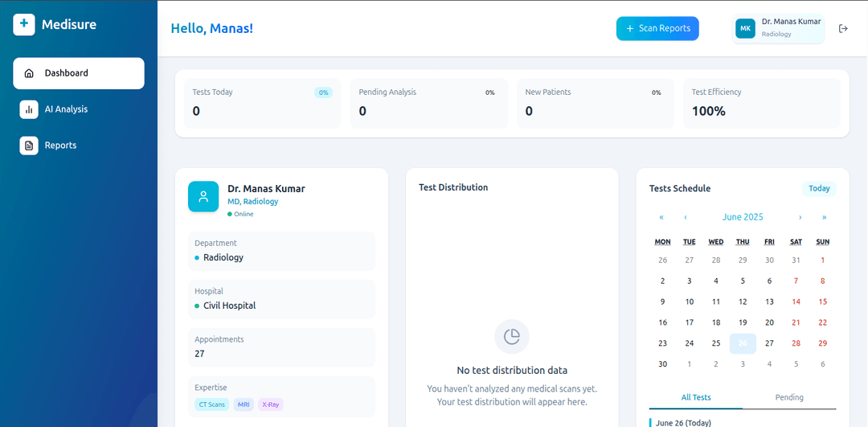
Task: Click the Dashboard home icon
Action: [29, 73]
